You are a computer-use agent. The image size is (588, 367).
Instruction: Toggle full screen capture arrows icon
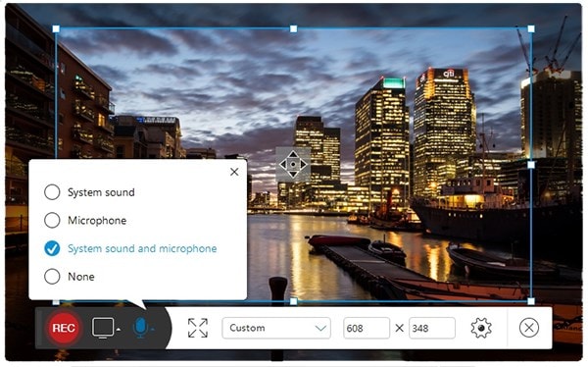coord(198,328)
